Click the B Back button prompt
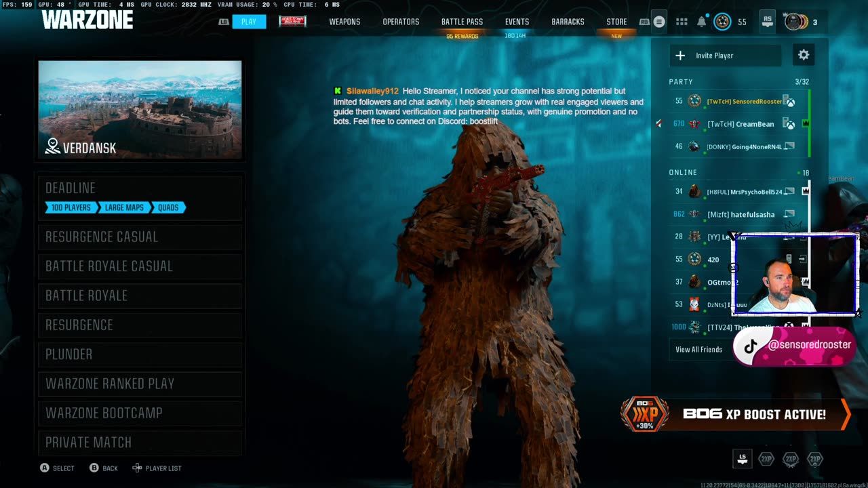This screenshot has height=488, width=868. 104,468
